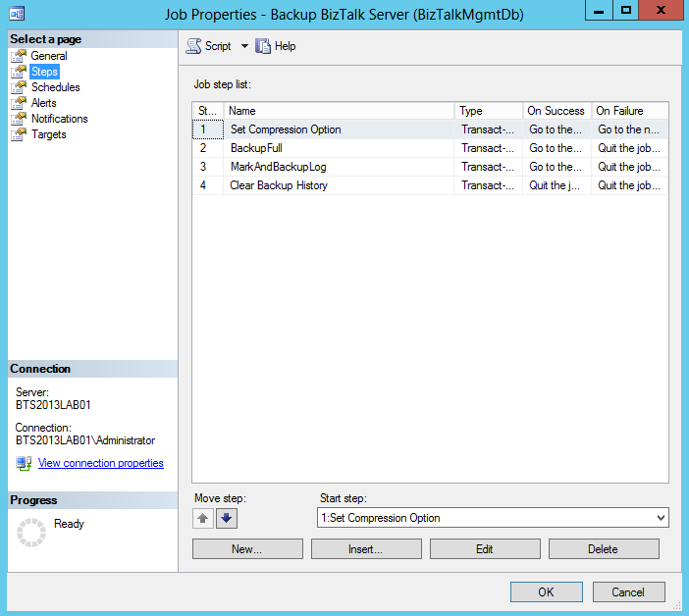Viewport: 689px width, 616px height.
Task: Select the General page icon
Action: [19, 56]
